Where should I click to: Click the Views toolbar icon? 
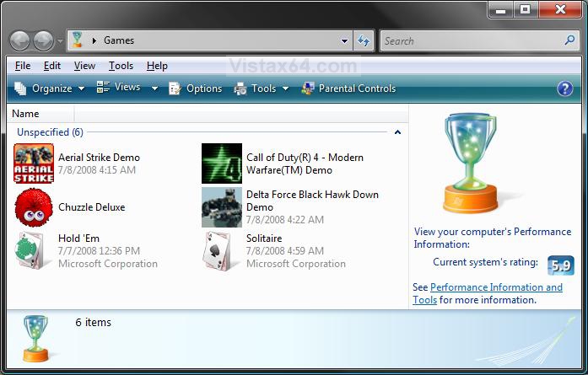(x=103, y=87)
